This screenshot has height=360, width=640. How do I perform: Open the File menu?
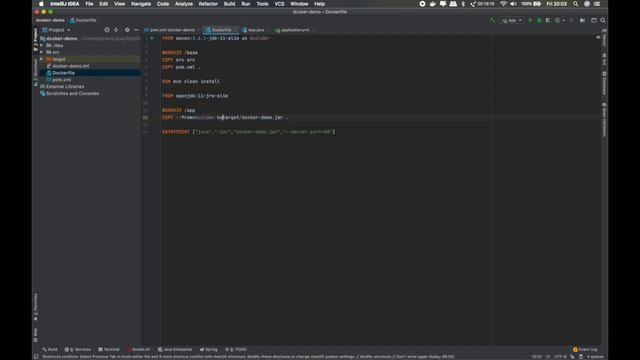89,4
